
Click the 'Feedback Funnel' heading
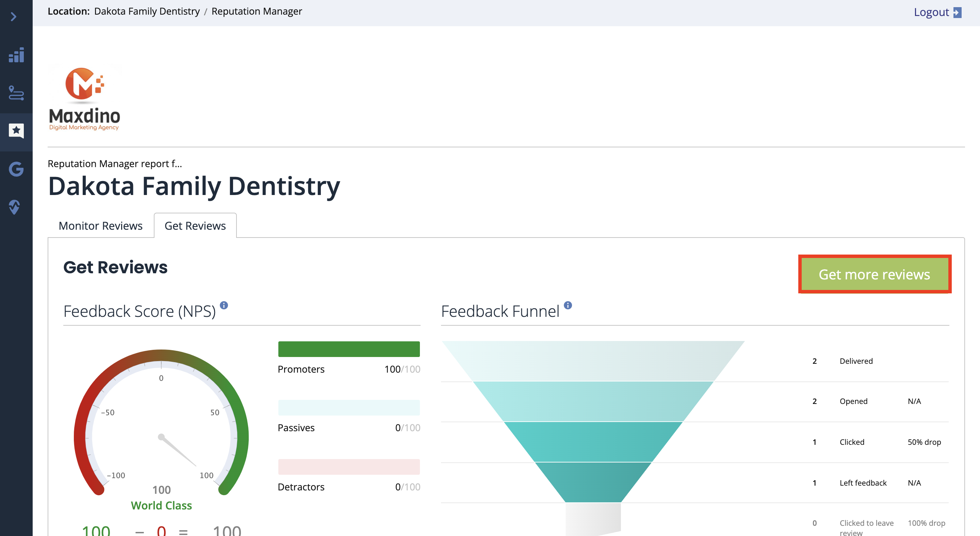(500, 311)
